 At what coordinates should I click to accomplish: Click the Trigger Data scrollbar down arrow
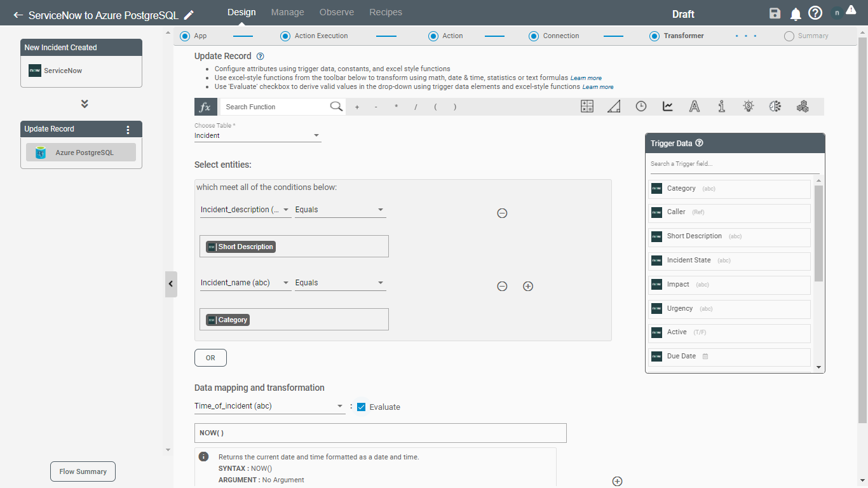point(818,367)
